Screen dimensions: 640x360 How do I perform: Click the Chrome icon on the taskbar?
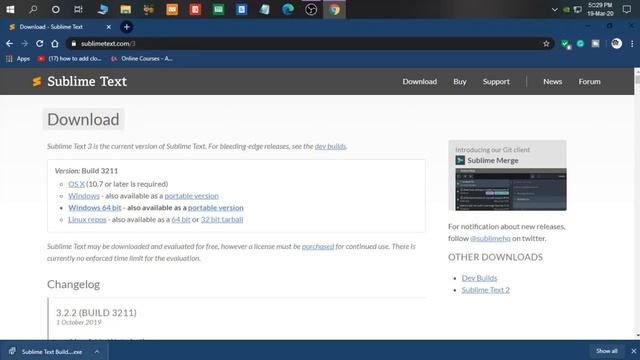334,9
